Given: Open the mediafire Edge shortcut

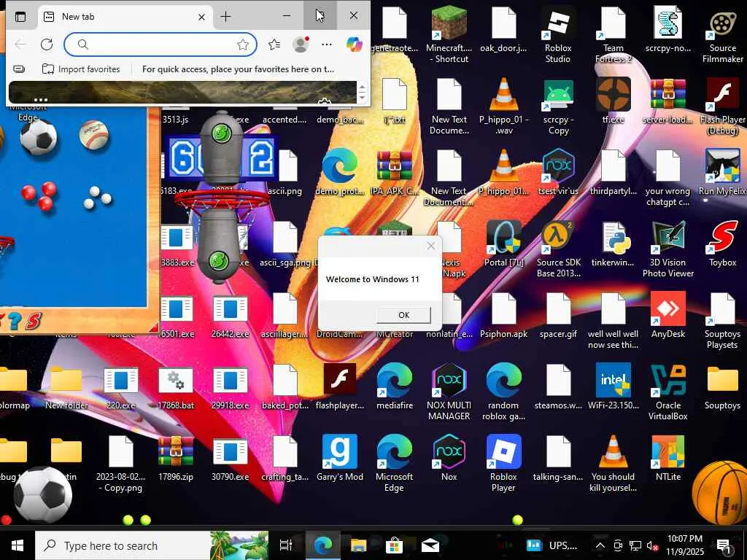Looking at the screenshot, I should pos(395,386).
